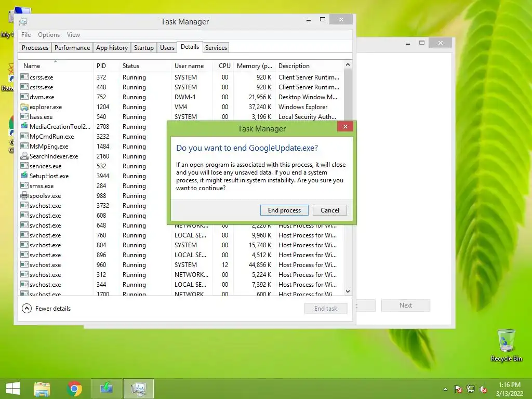
Task: Cancel the end process dialog
Action: pos(330,210)
